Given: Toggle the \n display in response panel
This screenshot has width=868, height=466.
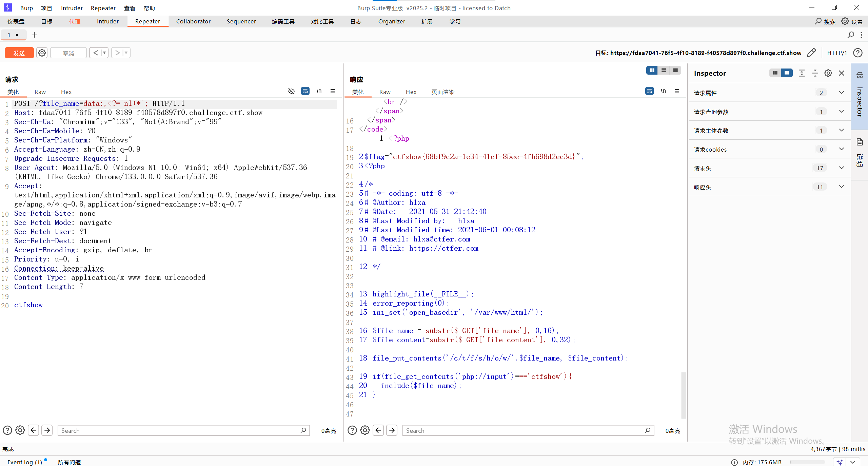Looking at the screenshot, I should coord(663,91).
